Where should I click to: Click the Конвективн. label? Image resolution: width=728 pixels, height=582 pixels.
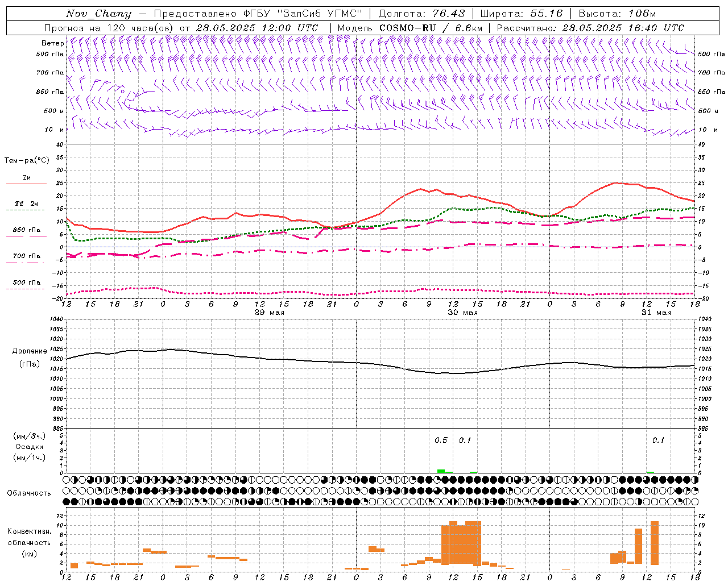click(x=29, y=531)
